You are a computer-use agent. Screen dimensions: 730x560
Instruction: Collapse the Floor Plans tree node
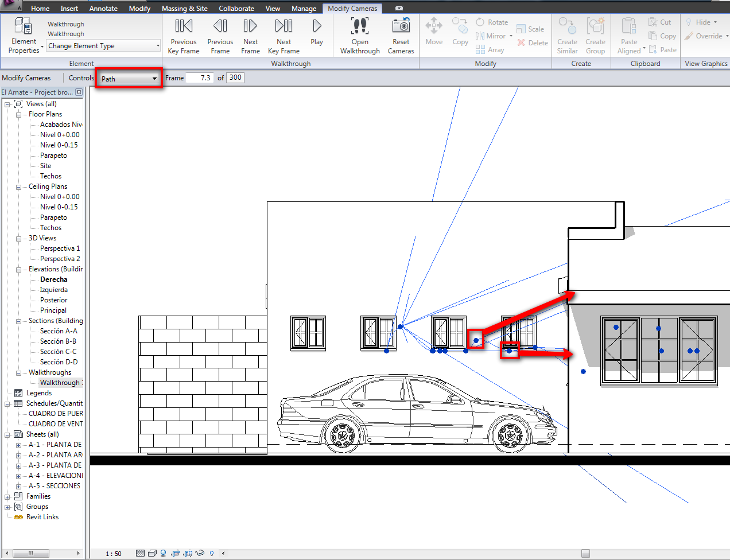point(18,115)
